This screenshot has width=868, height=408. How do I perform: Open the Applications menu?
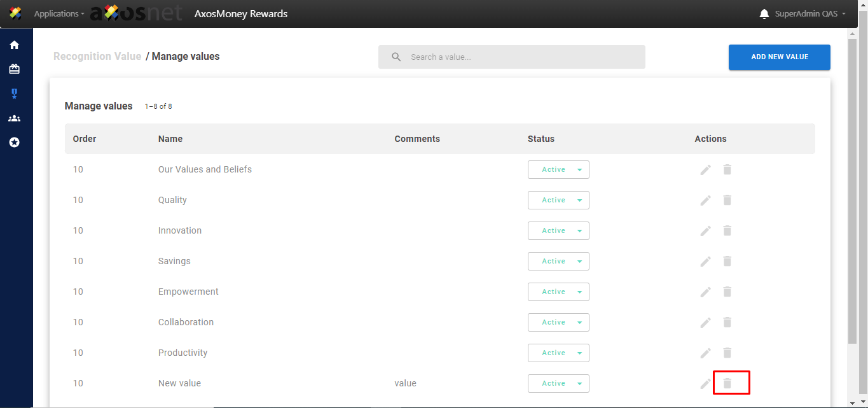(59, 14)
